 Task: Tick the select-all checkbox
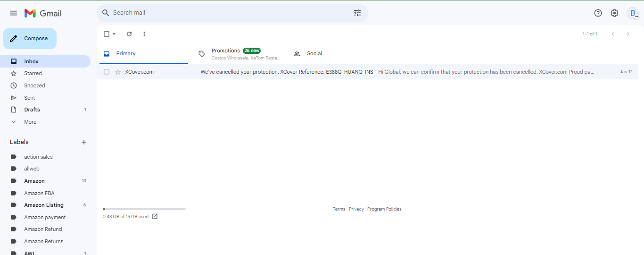click(x=107, y=34)
